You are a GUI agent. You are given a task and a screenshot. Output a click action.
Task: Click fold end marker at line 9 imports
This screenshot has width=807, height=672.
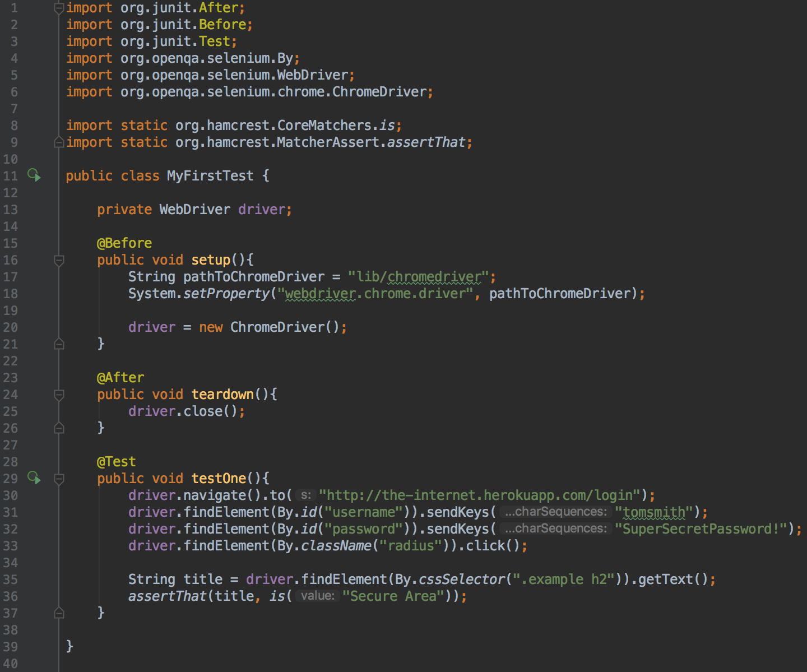click(x=59, y=142)
